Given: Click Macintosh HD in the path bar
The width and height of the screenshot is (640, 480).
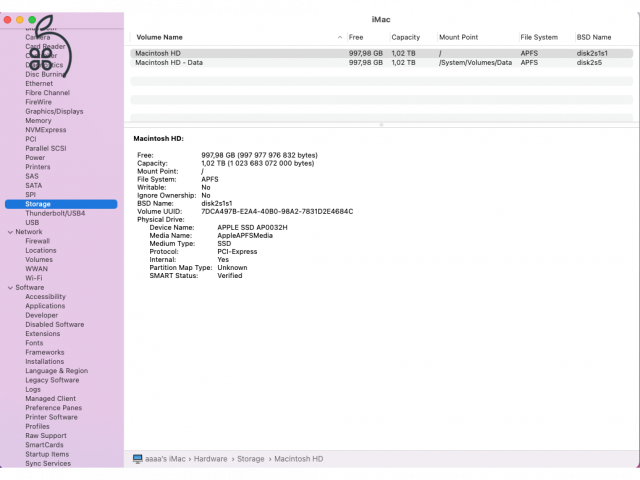Looking at the screenshot, I should point(298,459).
